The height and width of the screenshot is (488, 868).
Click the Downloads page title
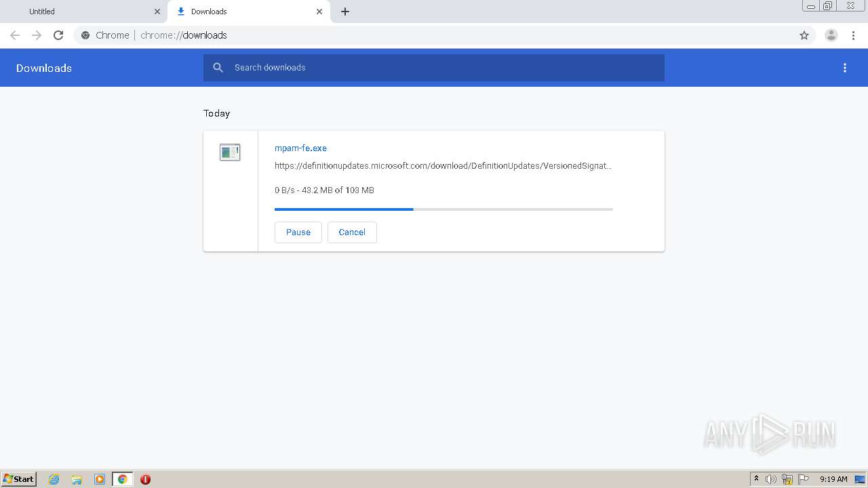(x=44, y=68)
